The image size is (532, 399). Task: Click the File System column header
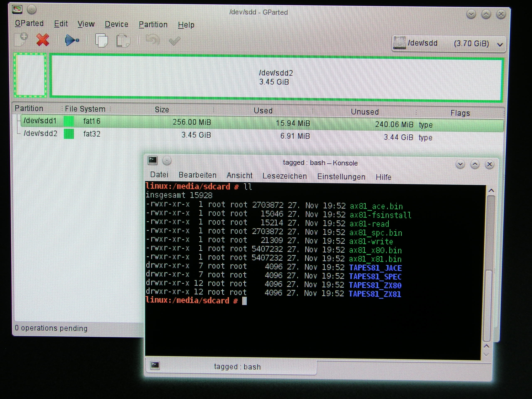tap(85, 109)
